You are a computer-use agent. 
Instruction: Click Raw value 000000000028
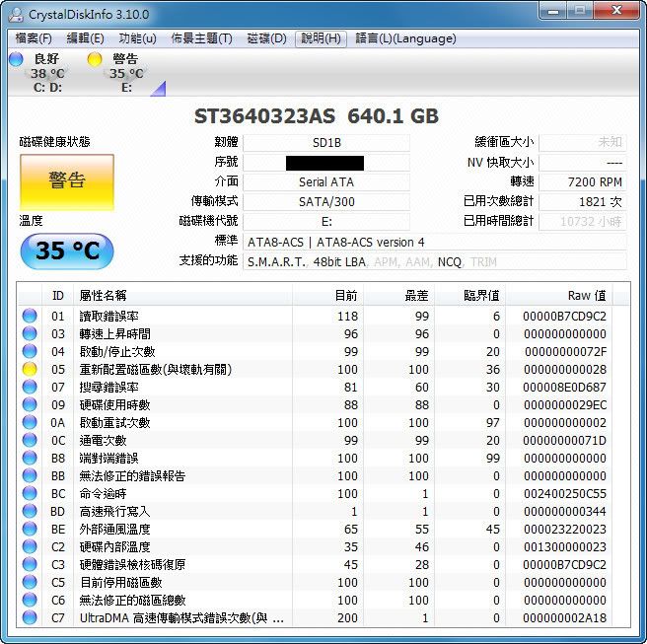click(565, 369)
